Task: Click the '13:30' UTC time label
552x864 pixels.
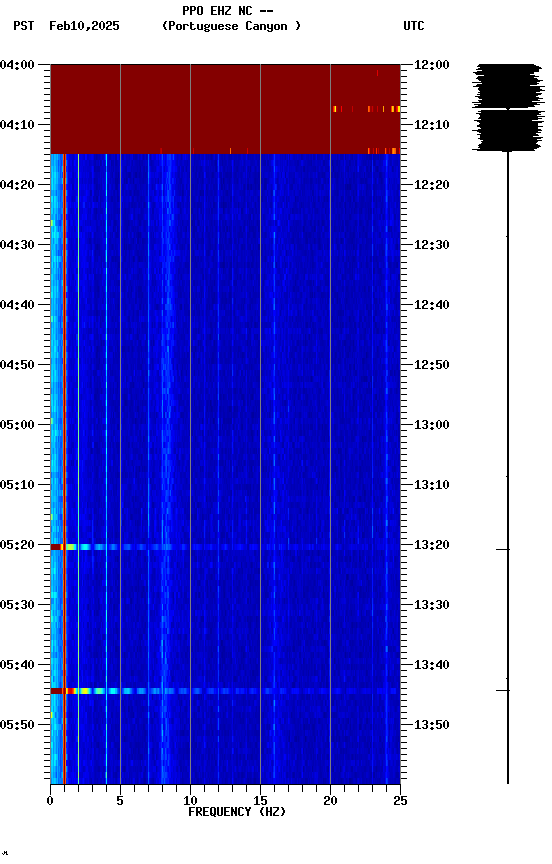Action: [432, 605]
